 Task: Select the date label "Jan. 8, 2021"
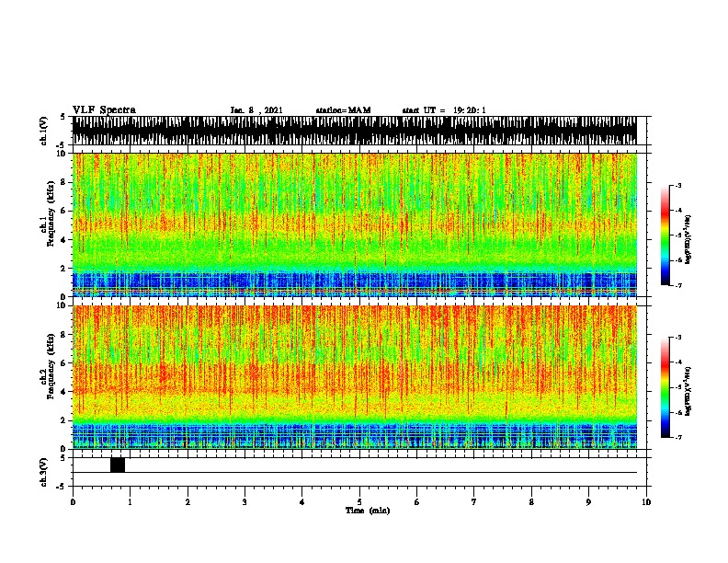click(x=256, y=110)
